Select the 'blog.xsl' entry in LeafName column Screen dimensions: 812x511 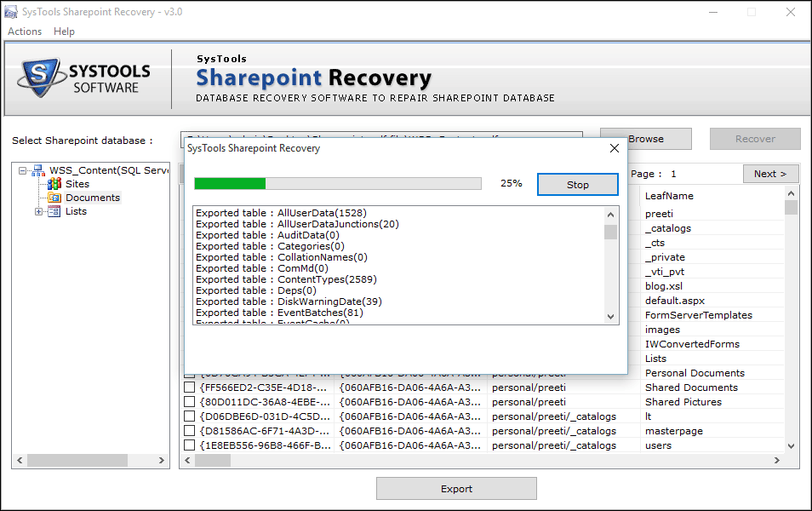click(663, 286)
